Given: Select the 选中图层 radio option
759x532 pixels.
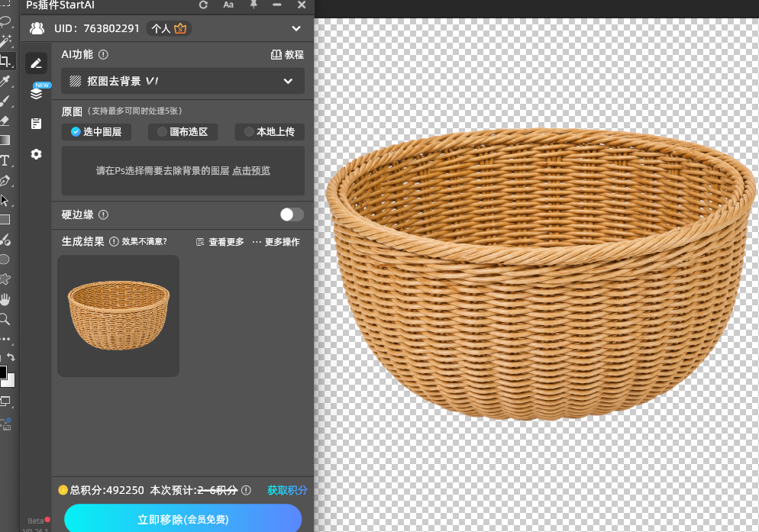Looking at the screenshot, I should point(96,132).
